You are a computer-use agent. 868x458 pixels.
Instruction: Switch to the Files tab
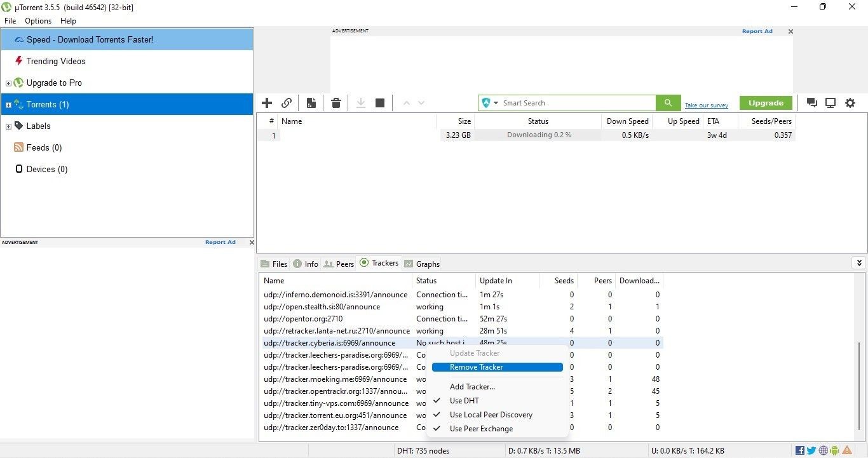click(274, 264)
